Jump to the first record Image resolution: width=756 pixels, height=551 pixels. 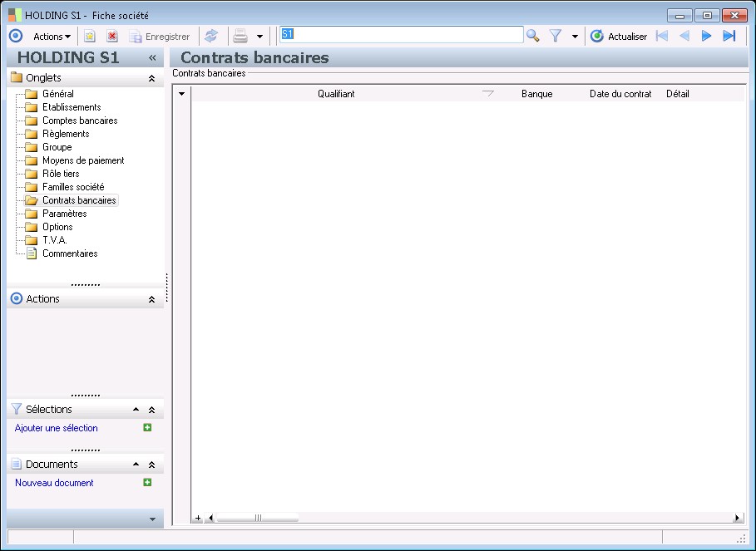[662, 36]
